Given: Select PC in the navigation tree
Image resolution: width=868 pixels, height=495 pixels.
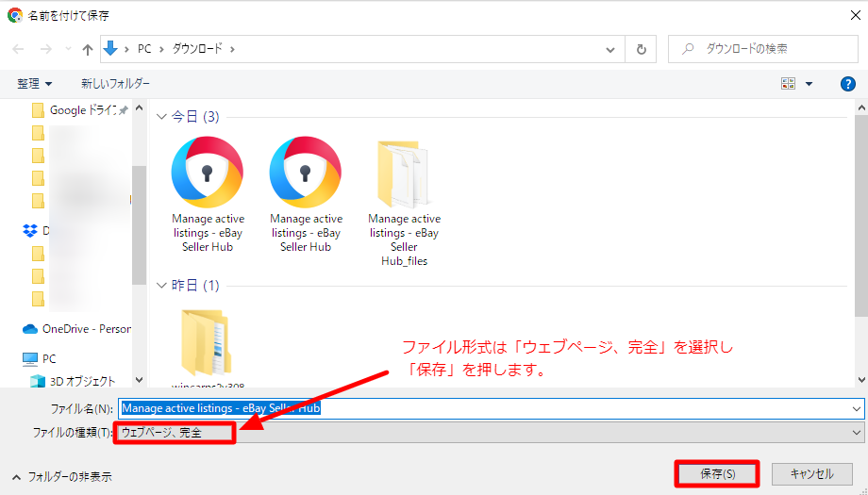Looking at the screenshot, I should 40,359.
